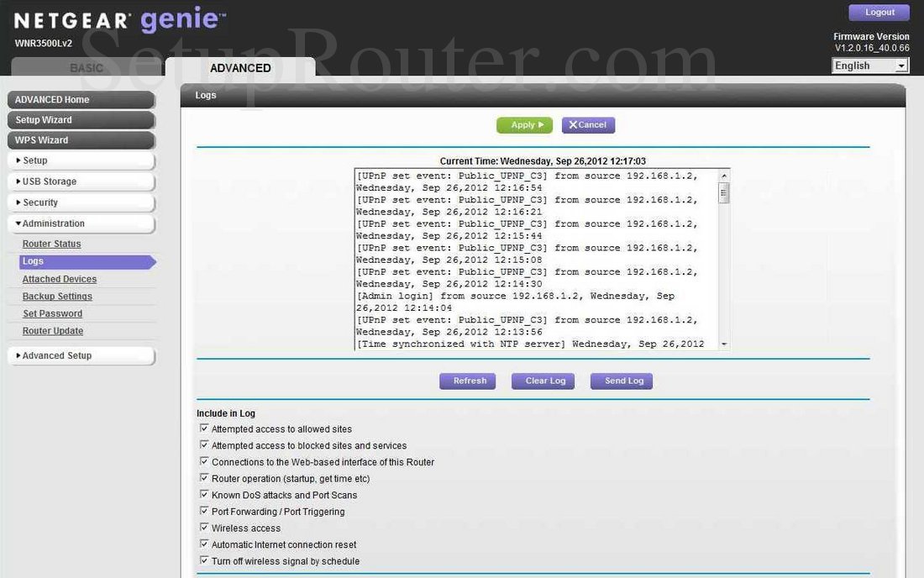
Task: Expand the Setup section in the sidebar
Action: click(x=81, y=160)
